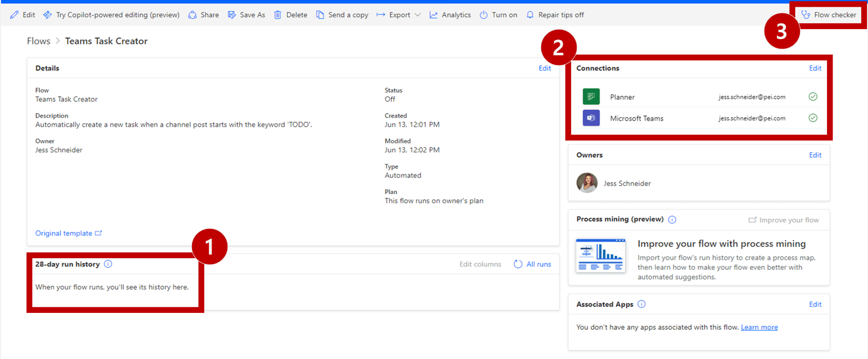Image resolution: width=868 pixels, height=359 pixels.
Task: Click the Microsoft Teams connection status checkmark
Action: pos(813,118)
